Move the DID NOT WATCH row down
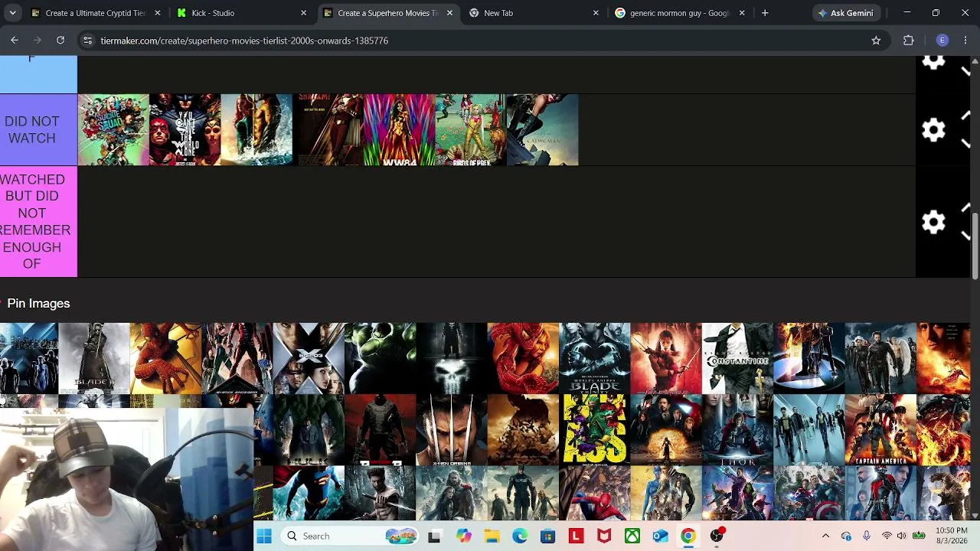Screen dimensions: 980x551 click(965, 144)
